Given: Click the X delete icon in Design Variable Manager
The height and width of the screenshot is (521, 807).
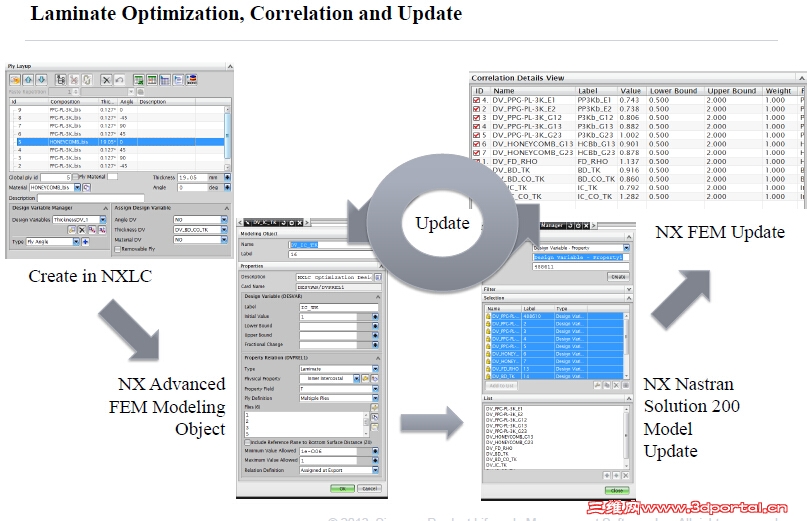Looking at the screenshot, I should tap(82, 230).
